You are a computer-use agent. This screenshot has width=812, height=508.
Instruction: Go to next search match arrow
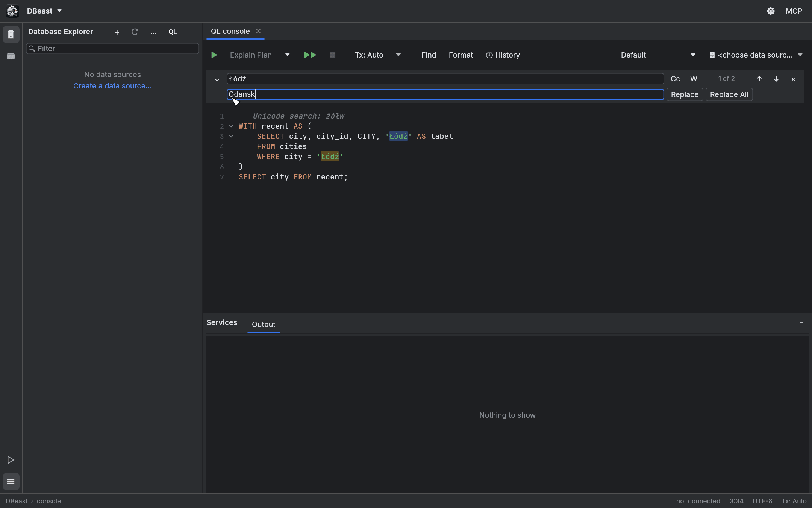(776, 79)
